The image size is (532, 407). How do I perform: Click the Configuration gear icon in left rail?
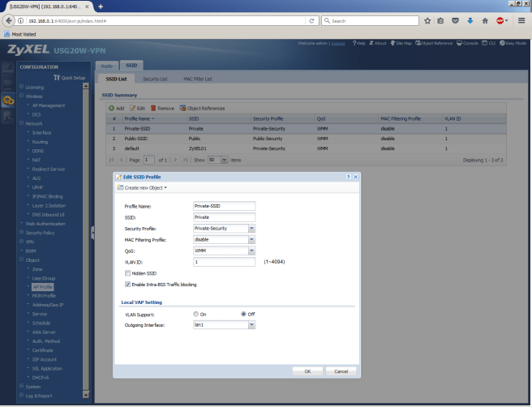pos(8,100)
